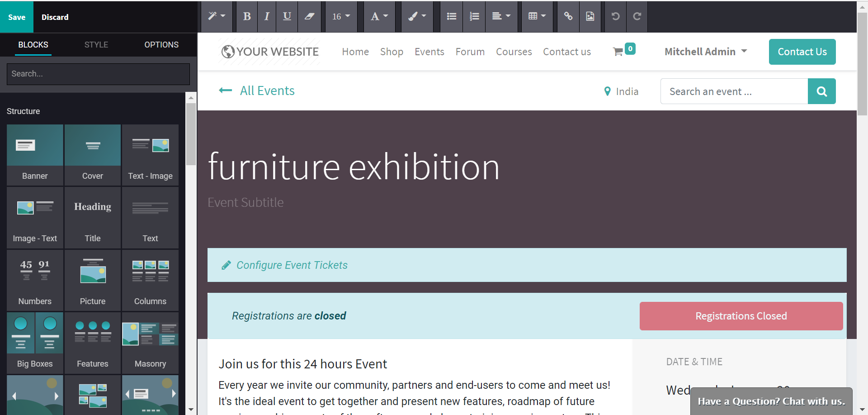The width and height of the screenshot is (868, 415).
Task: Expand the Mitchell Admin user menu
Action: tap(705, 52)
